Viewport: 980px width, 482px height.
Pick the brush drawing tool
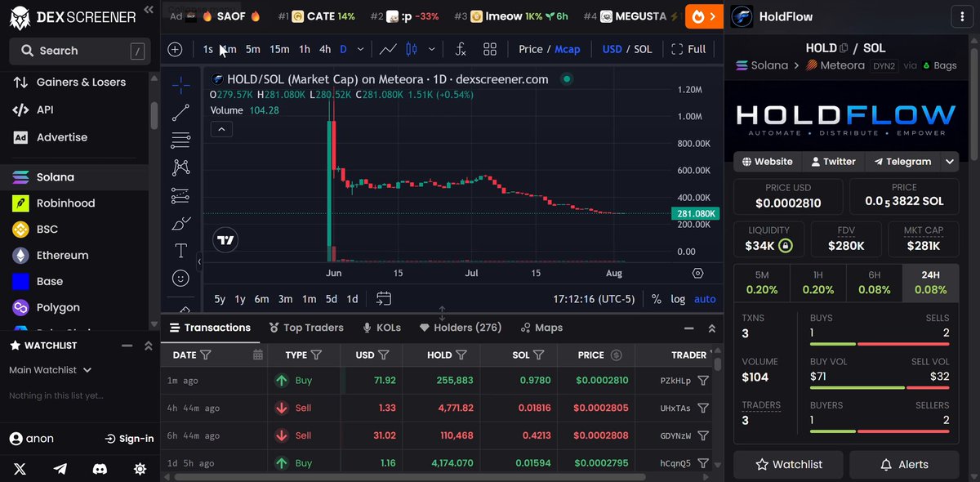tap(180, 223)
